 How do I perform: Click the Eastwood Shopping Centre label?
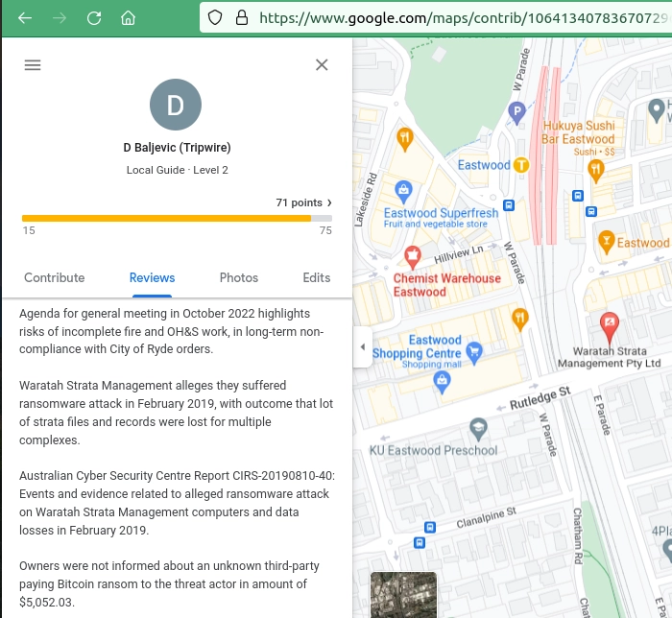417,346
